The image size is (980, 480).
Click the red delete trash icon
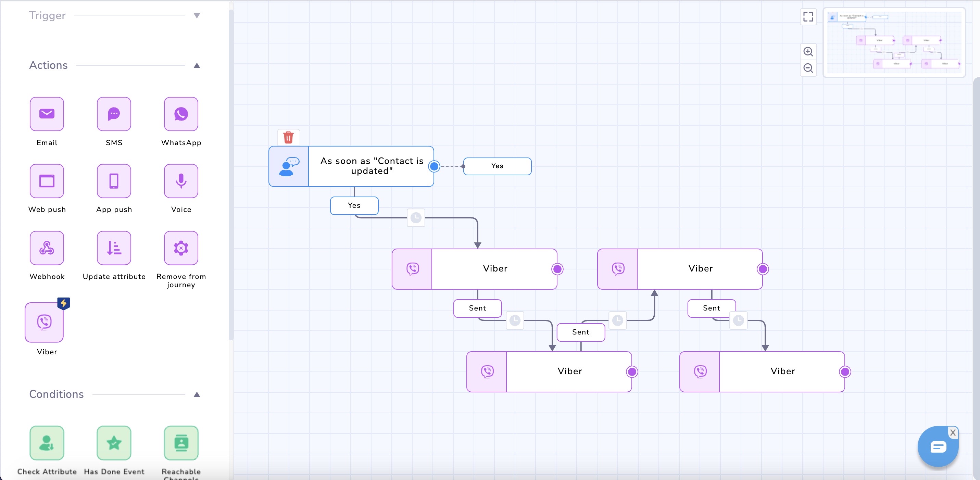(x=288, y=137)
